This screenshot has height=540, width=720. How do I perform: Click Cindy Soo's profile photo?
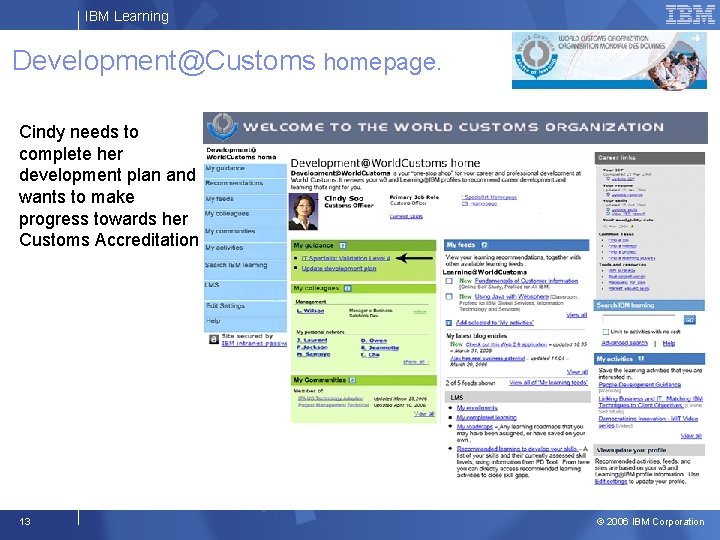click(x=303, y=212)
